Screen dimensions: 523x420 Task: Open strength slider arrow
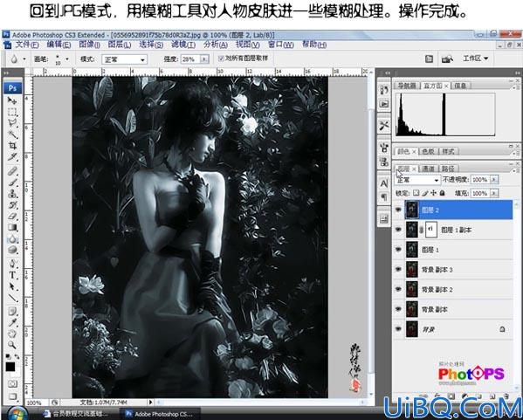[204, 59]
